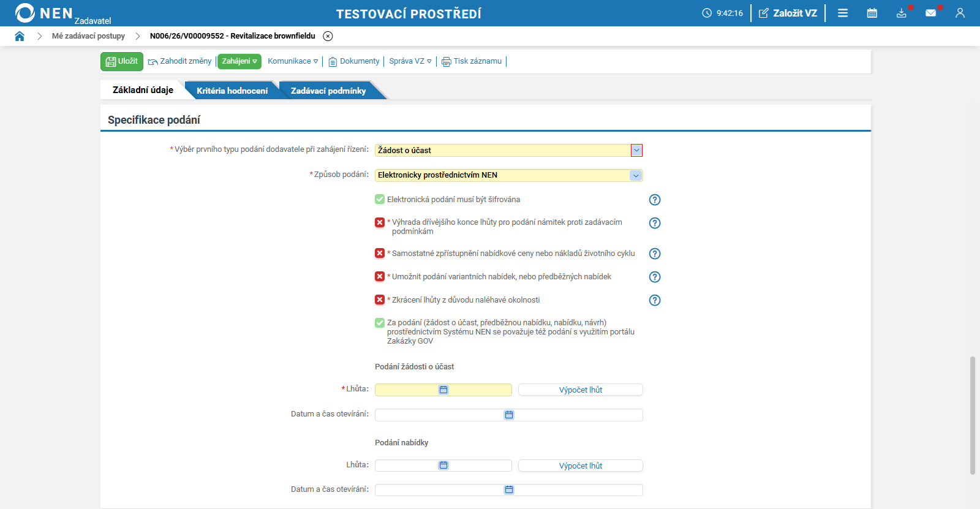
Task: Toggle Umožnit podání variantních nabídek checkbox
Action: (380, 276)
